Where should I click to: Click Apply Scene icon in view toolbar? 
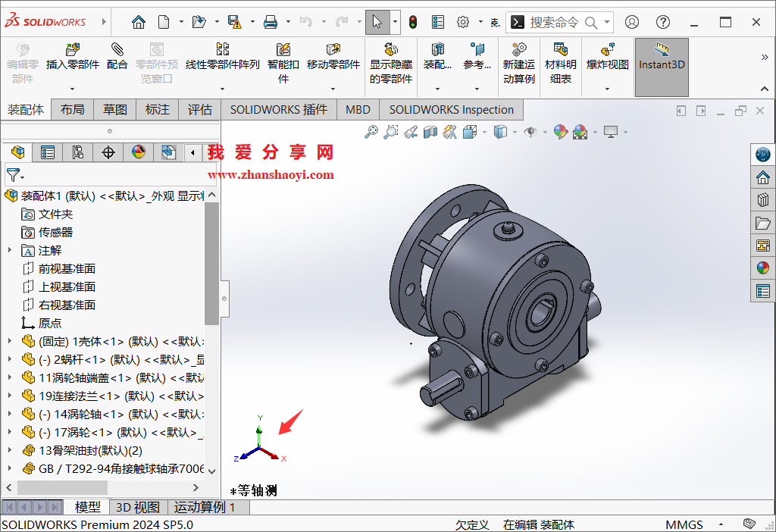(x=580, y=132)
